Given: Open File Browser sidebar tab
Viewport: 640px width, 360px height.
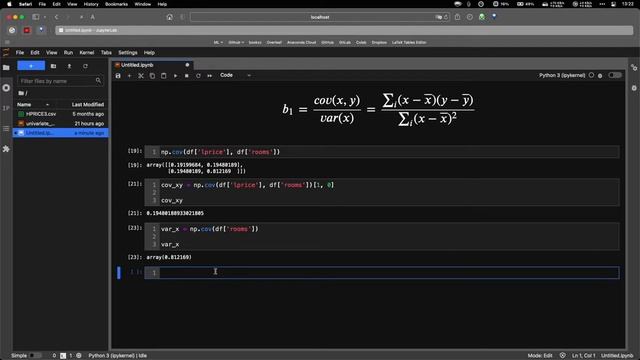Looking at the screenshot, I should [6, 67].
